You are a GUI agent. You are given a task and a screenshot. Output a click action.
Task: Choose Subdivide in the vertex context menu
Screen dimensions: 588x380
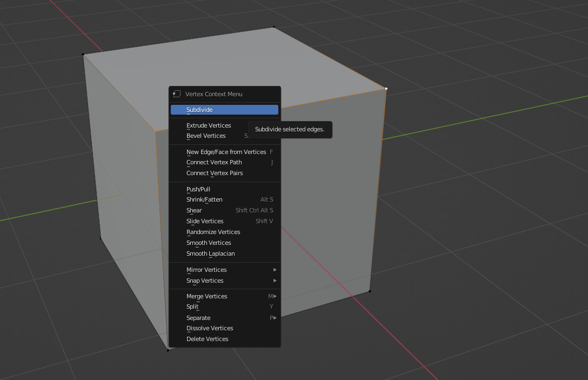coord(224,110)
